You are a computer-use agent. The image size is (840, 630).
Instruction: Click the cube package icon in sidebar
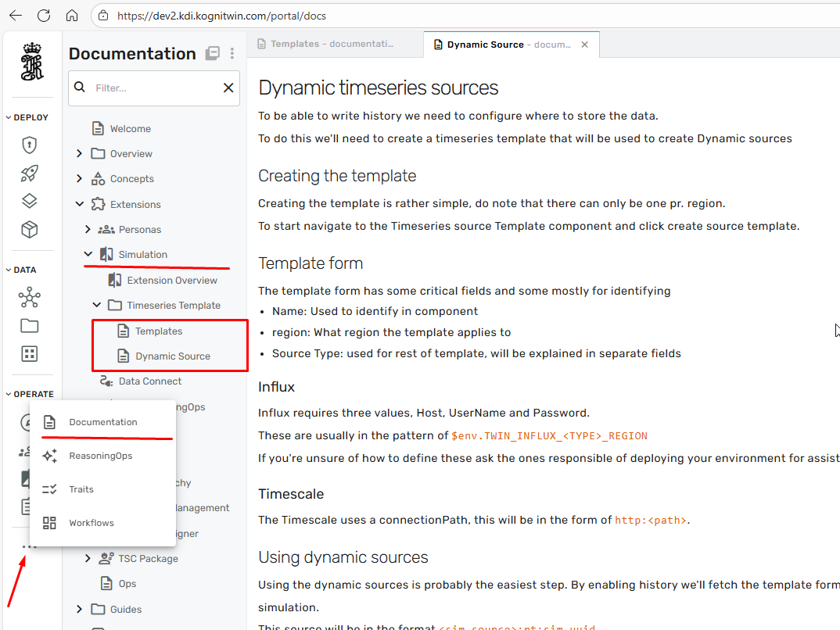(x=29, y=230)
